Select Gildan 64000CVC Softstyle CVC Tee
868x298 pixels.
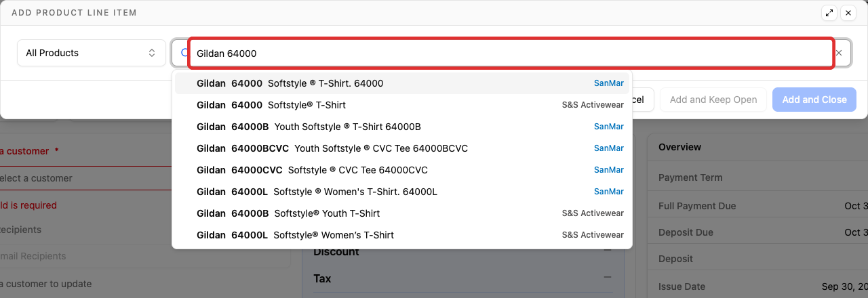click(402, 170)
